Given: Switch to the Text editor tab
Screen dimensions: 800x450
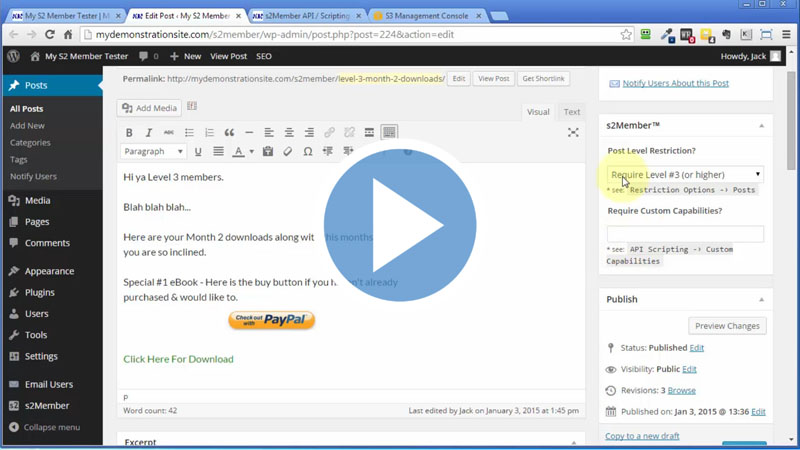Looking at the screenshot, I should pyautogui.click(x=571, y=112).
